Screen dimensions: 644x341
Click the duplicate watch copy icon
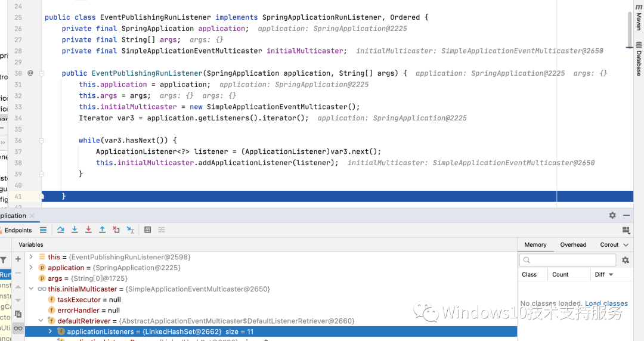[18, 314]
